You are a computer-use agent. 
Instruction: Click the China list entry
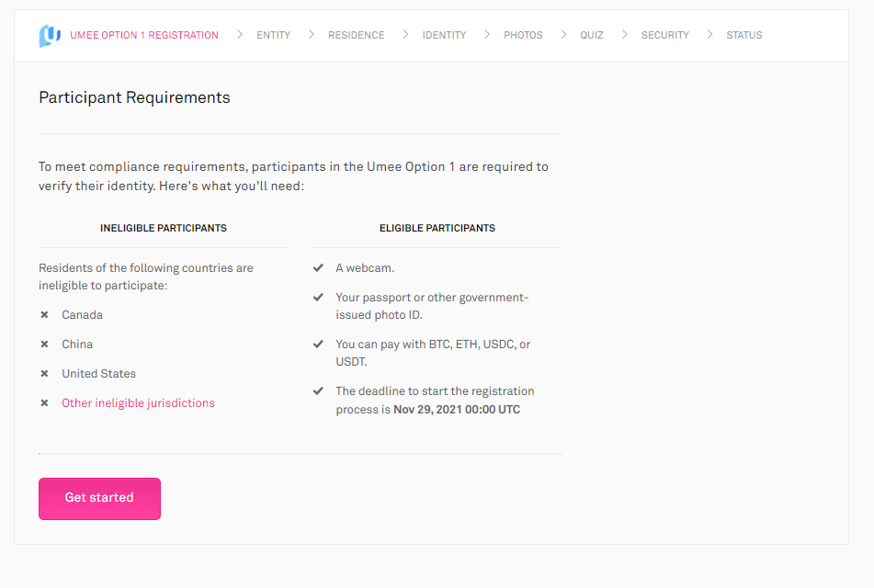click(77, 345)
